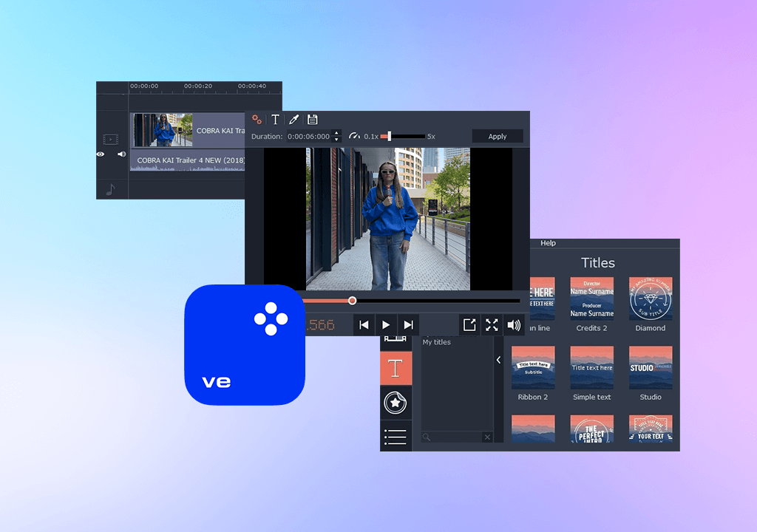The image size is (757, 532).
Task: Select the COBRA KAI Trailer 4 NEW audio clip
Action: (187, 160)
